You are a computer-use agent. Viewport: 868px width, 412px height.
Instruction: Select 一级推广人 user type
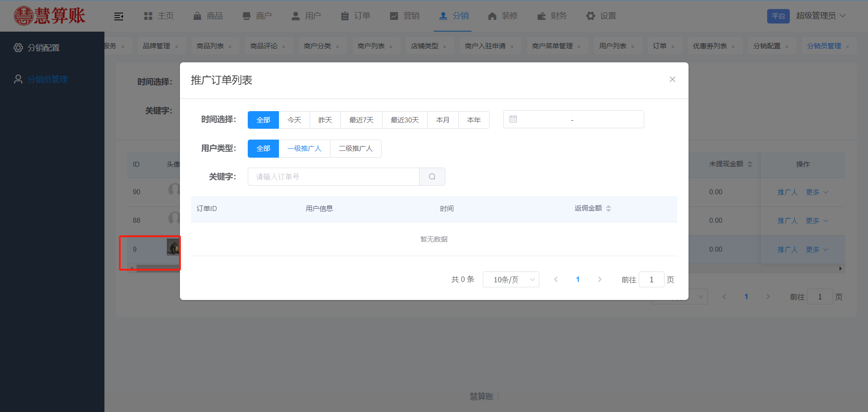click(x=304, y=149)
